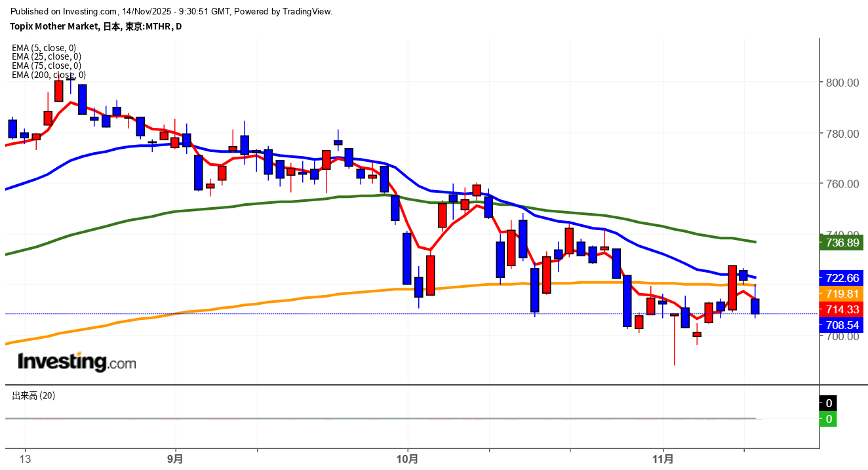Click the Topix Mother Market chart title
This screenshot has height=470, width=868.
click(96, 26)
